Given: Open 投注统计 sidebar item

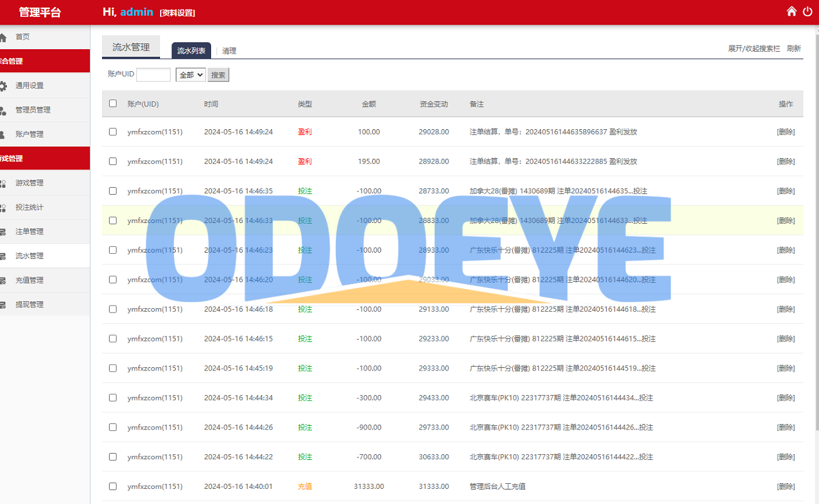Looking at the screenshot, I should (30, 208).
